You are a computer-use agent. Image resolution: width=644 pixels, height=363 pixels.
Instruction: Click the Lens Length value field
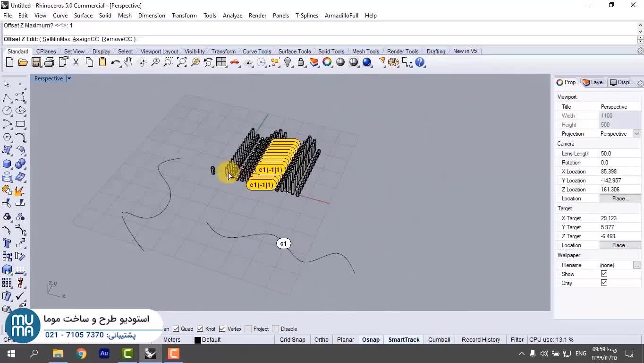(x=619, y=154)
